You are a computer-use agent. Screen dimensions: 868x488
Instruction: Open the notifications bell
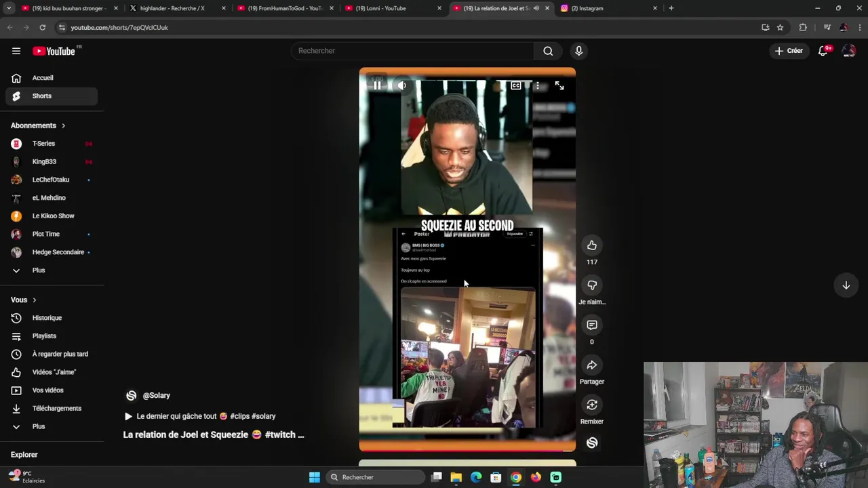point(823,51)
